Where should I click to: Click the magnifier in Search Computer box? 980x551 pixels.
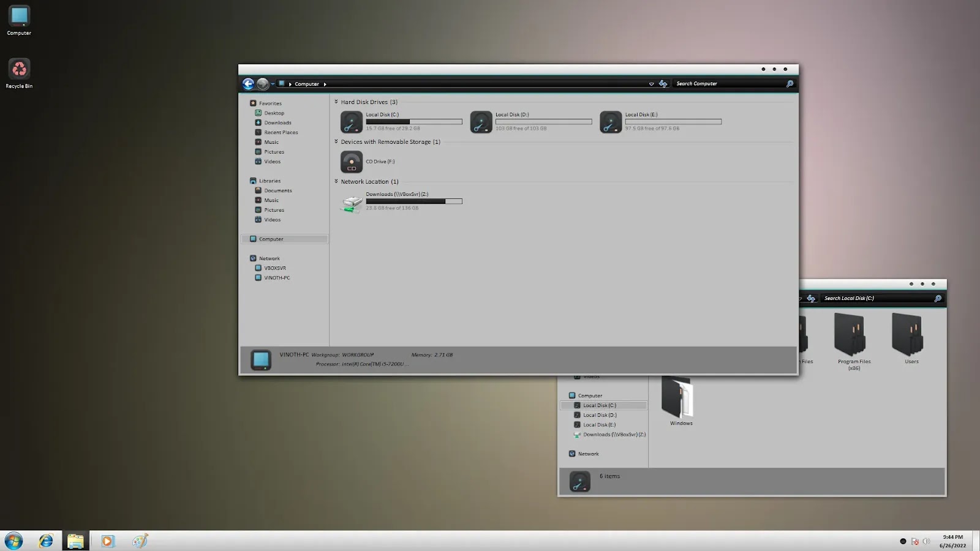click(790, 84)
